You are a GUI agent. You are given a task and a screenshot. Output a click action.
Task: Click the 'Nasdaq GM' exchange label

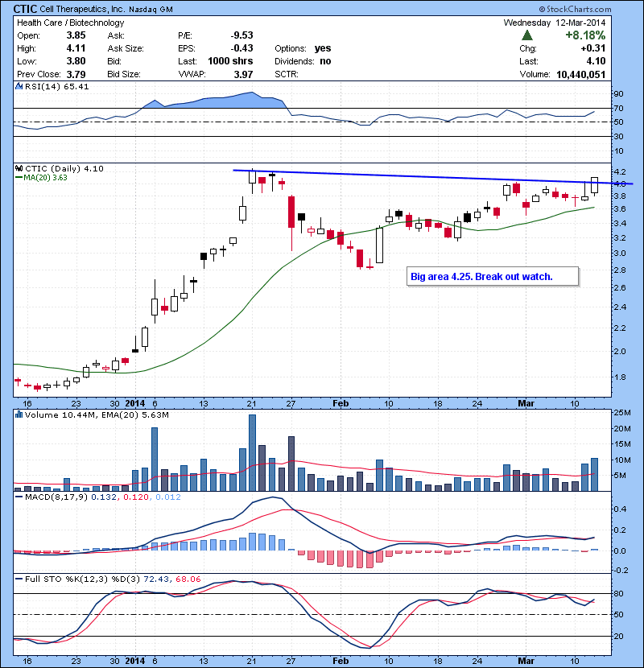[x=151, y=10]
